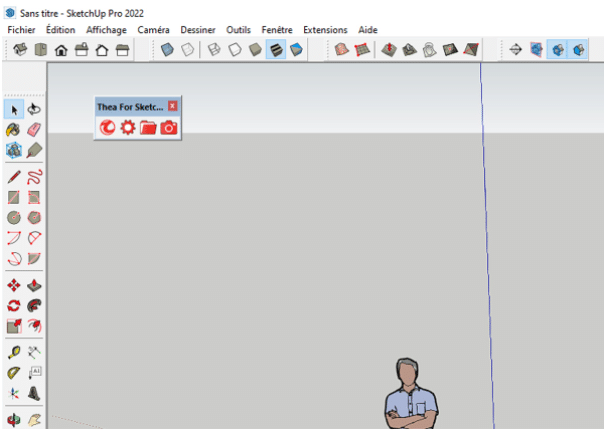The width and height of the screenshot is (606, 430).
Task: Choose the Follow Me tool
Action: coord(34,306)
